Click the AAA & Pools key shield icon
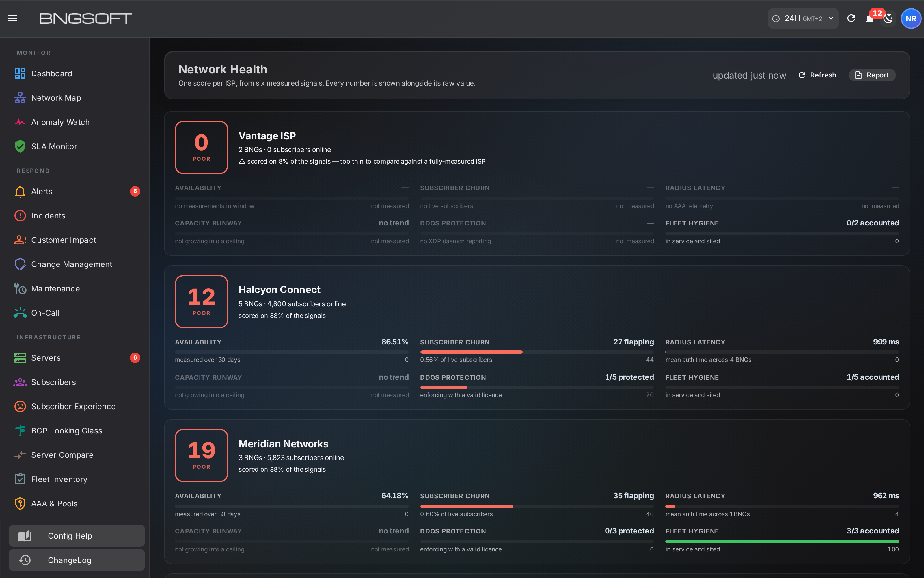Screen dimensions: 924x578 pos(20,503)
